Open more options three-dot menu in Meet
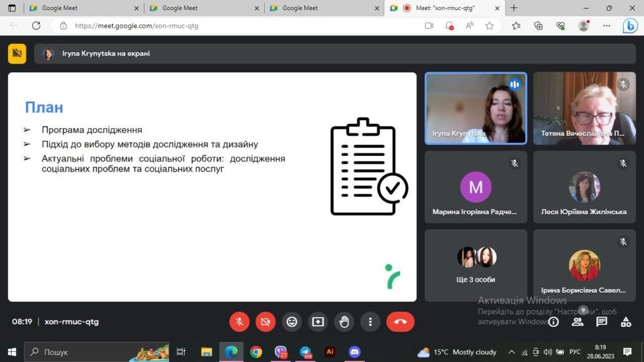 (x=370, y=322)
